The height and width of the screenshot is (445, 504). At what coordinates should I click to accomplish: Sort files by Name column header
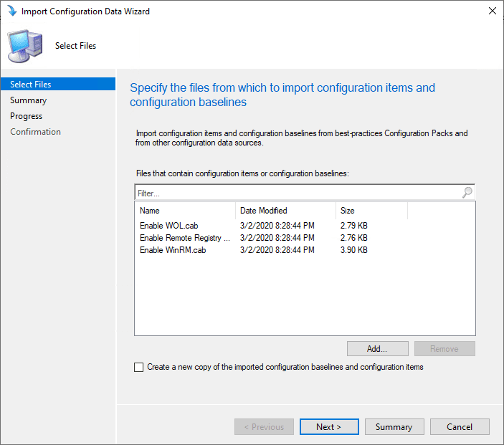click(x=185, y=211)
